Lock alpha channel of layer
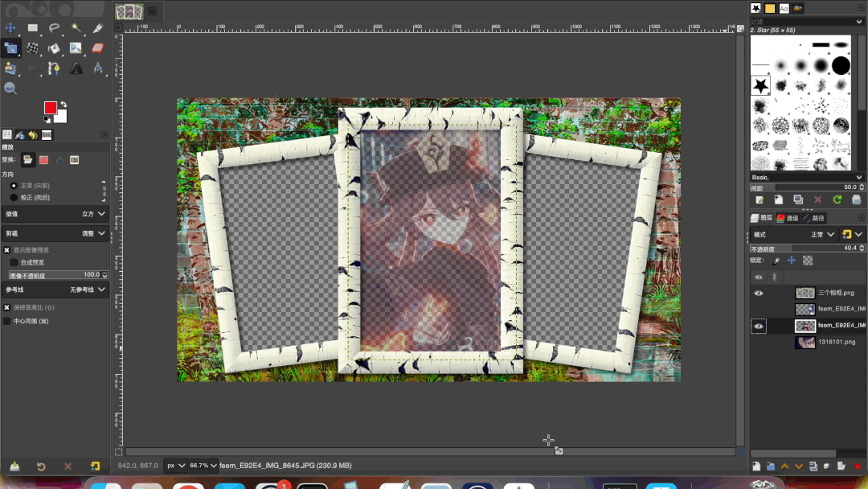The width and height of the screenshot is (868, 489). click(x=808, y=261)
